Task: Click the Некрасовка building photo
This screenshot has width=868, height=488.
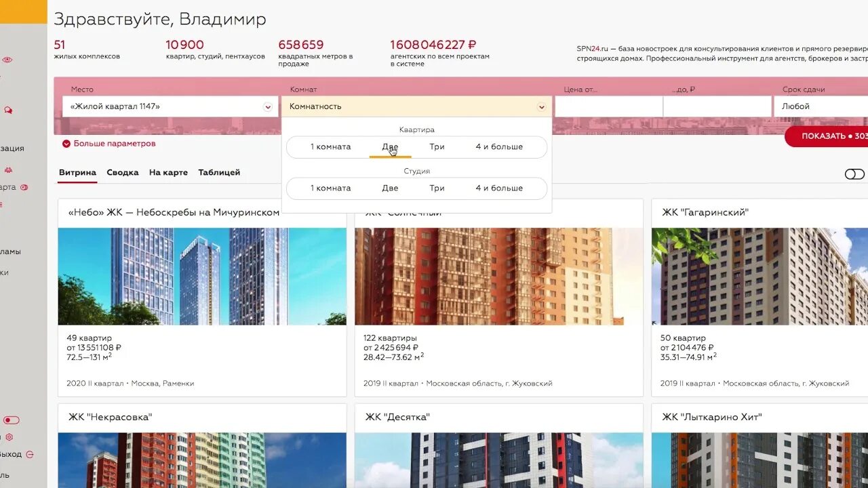Action: coord(202,460)
